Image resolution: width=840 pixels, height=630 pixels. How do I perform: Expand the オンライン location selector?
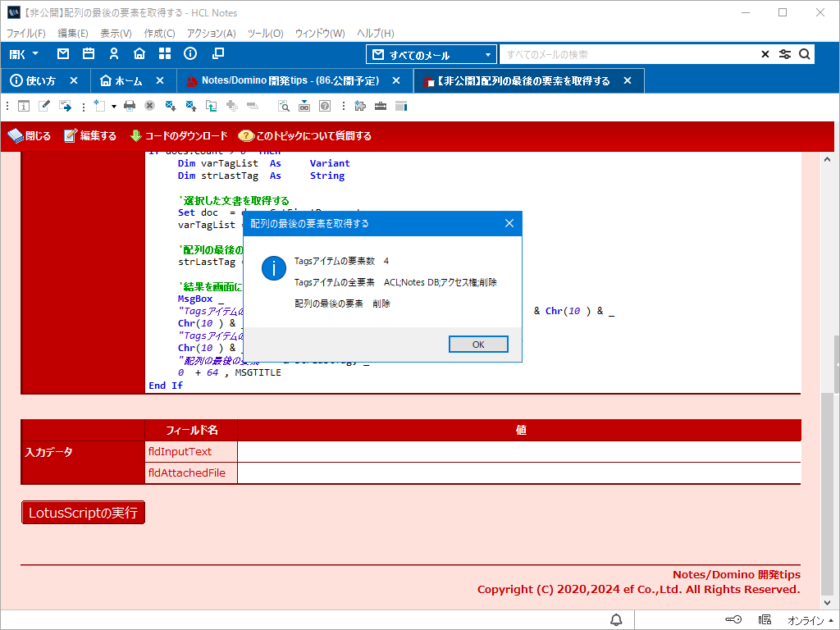point(810,620)
